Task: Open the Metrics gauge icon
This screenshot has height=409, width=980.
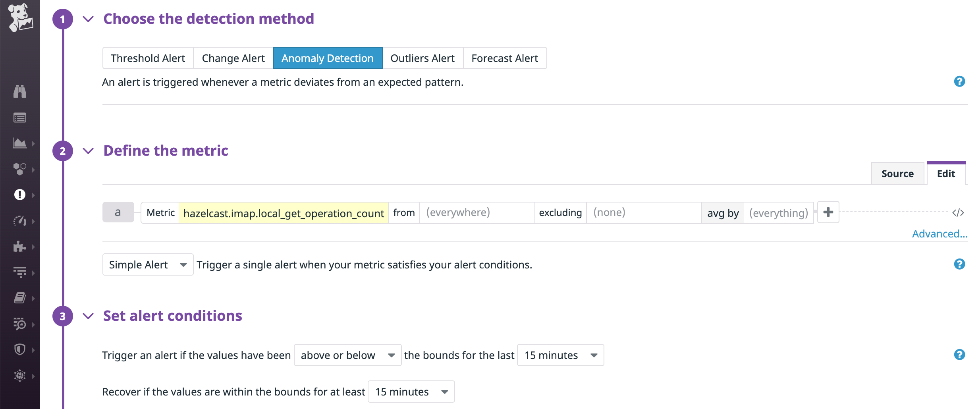Action: pyautogui.click(x=20, y=221)
